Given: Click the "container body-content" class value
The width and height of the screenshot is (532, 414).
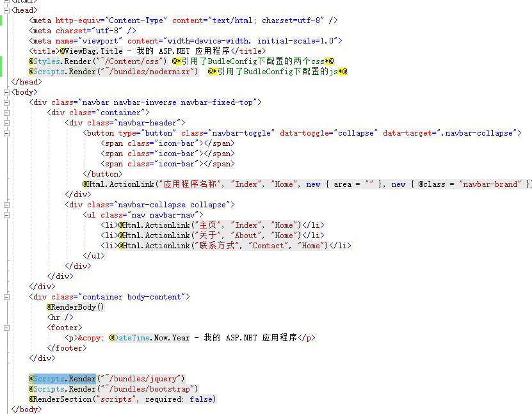Looking at the screenshot, I should click(x=132, y=297).
